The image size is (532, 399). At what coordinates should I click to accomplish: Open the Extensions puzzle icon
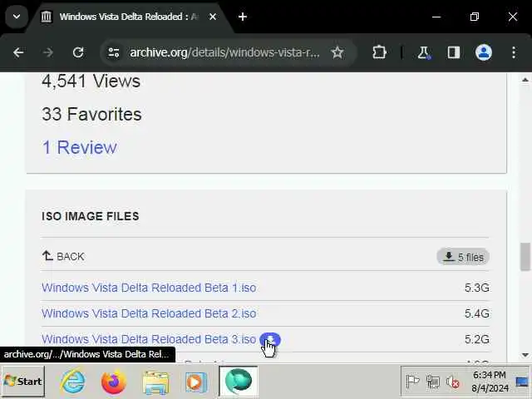379,52
